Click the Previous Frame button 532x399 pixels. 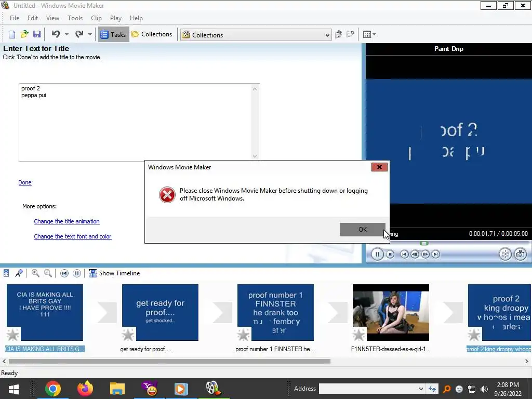tap(415, 254)
